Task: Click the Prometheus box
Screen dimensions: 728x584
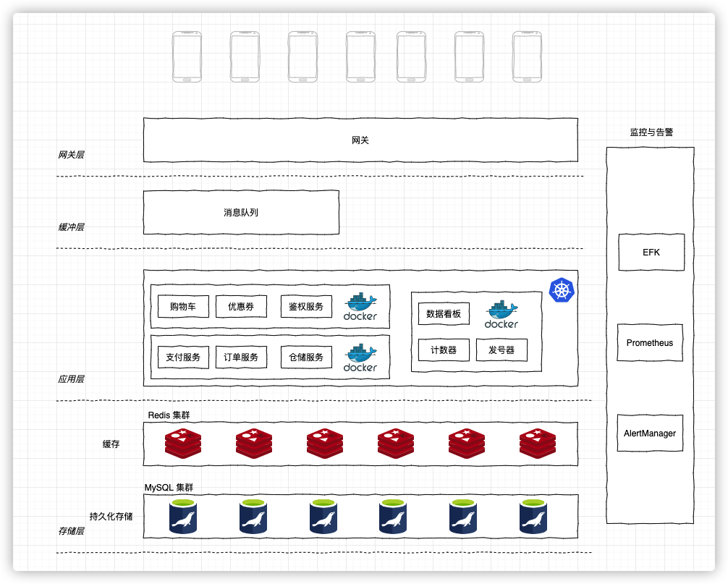Action: 650,343
